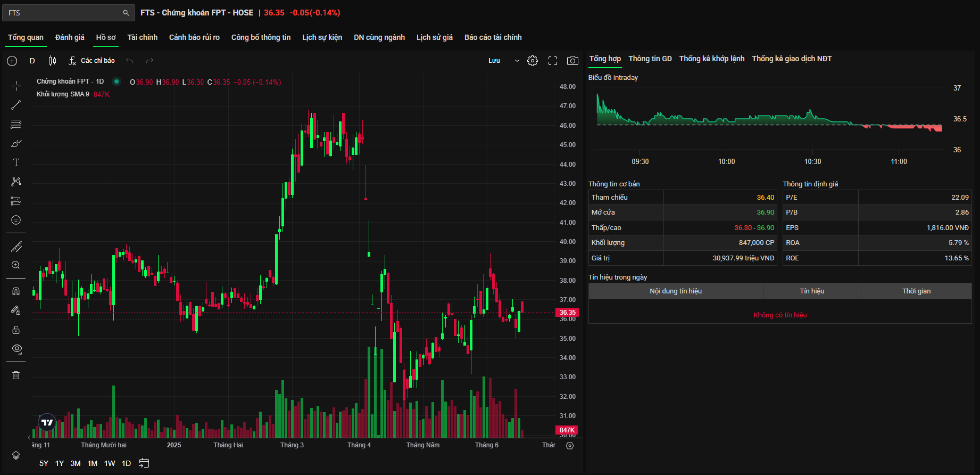The image size is (980, 475).
Task: Select the Thống kê giao dịch NĐT tab
Action: click(792, 59)
